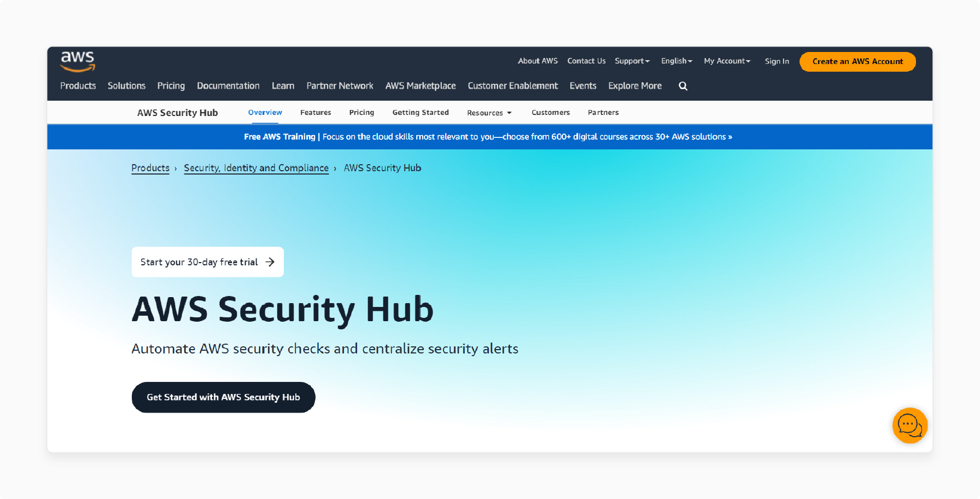Click Get Started with AWS Security Hub
The width and height of the screenshot is (980, 499).
pyautogui.click(x=223, y=397)
